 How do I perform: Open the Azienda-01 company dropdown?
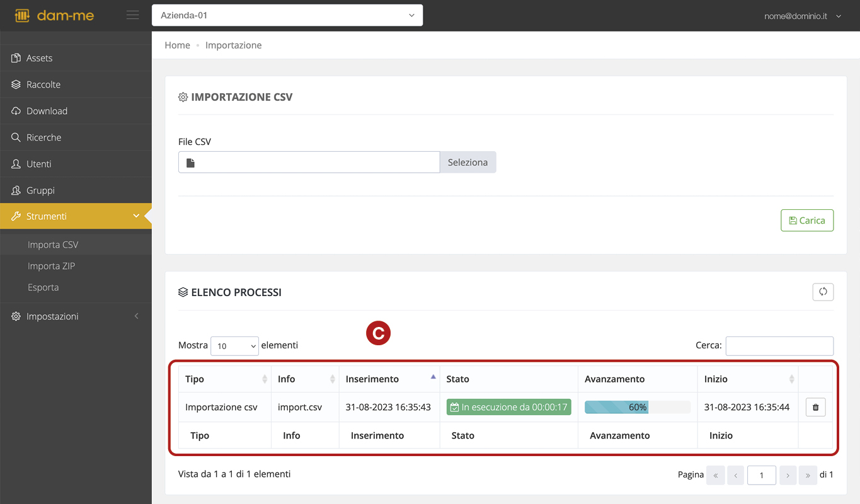pos(287,15)
